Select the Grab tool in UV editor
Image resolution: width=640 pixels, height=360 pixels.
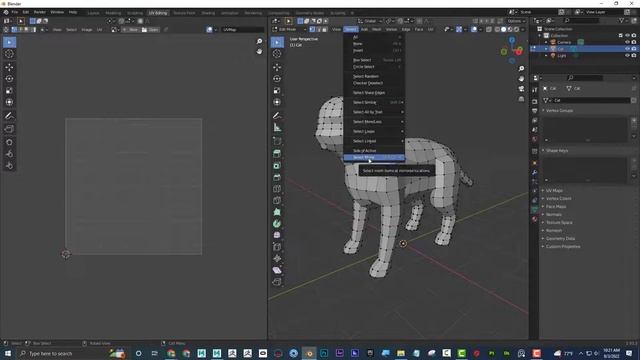9,142
